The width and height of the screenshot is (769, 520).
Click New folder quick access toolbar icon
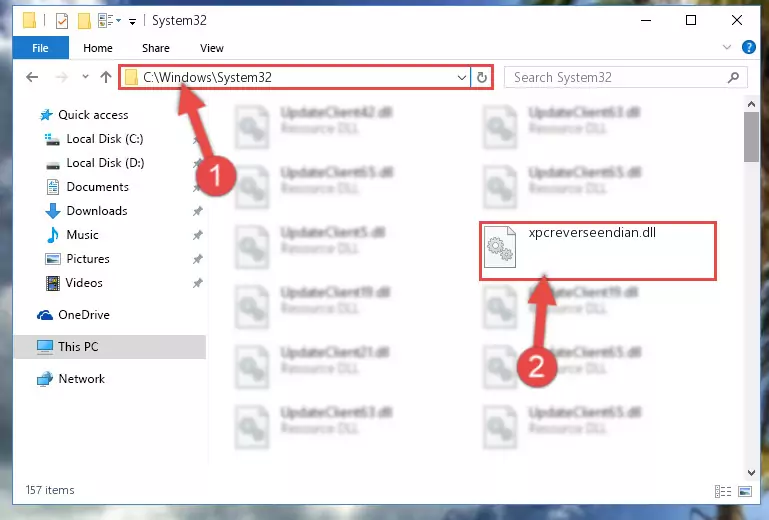coord(84,21)
